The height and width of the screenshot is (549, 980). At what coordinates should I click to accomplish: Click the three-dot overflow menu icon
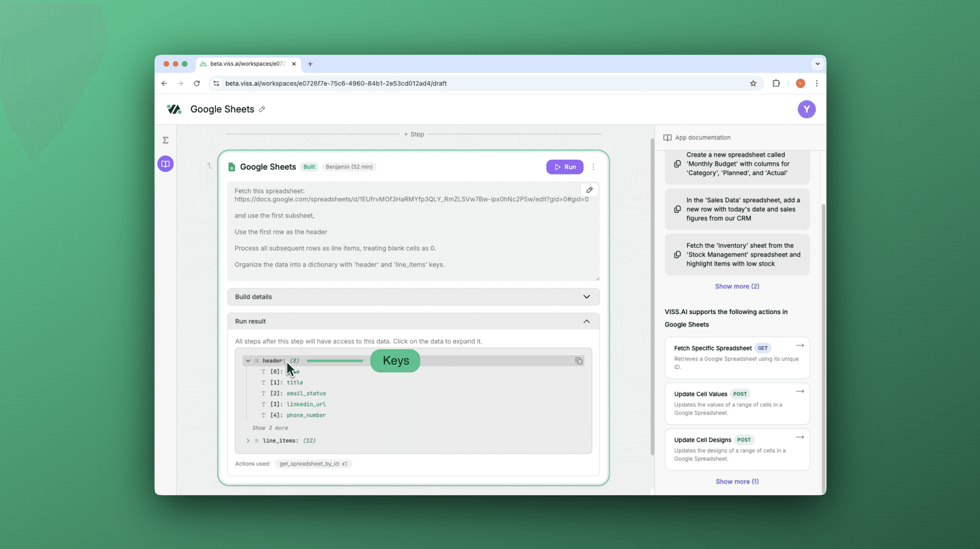593,166
